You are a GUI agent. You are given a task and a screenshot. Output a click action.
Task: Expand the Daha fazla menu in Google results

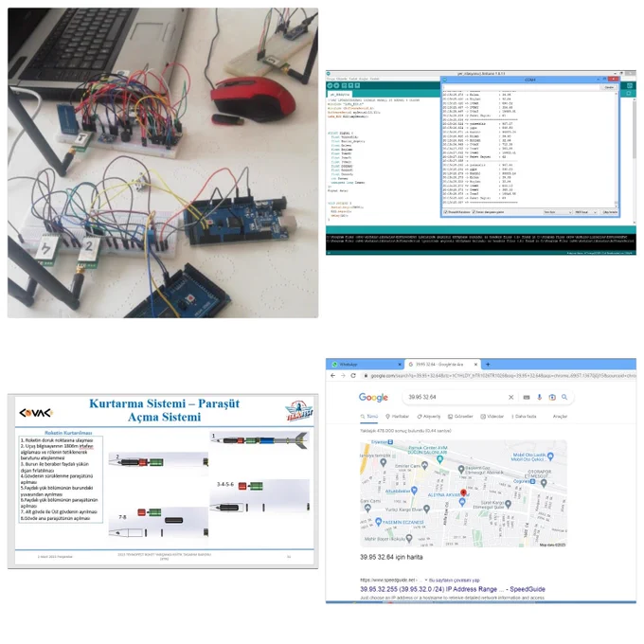tap(524, 417)
